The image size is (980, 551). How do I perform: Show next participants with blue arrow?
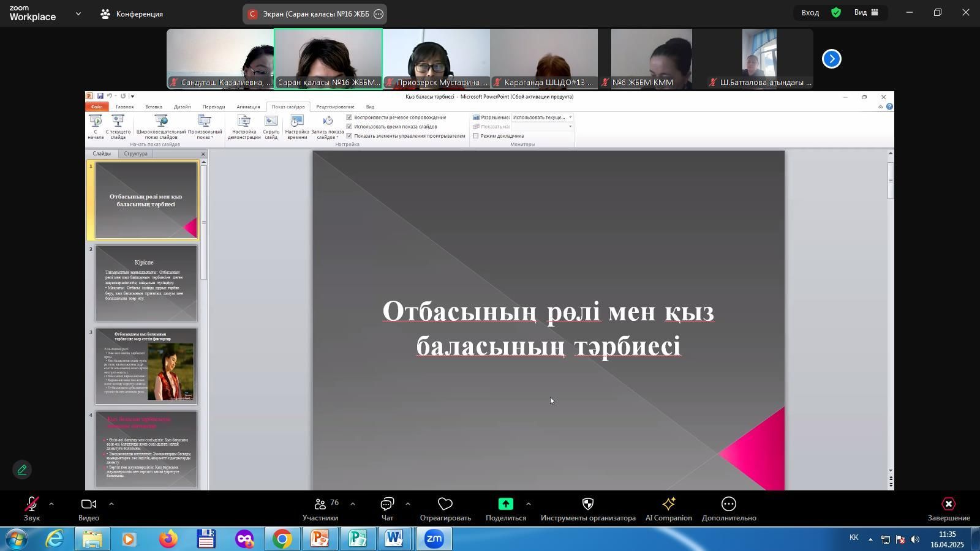pos(831,59)
